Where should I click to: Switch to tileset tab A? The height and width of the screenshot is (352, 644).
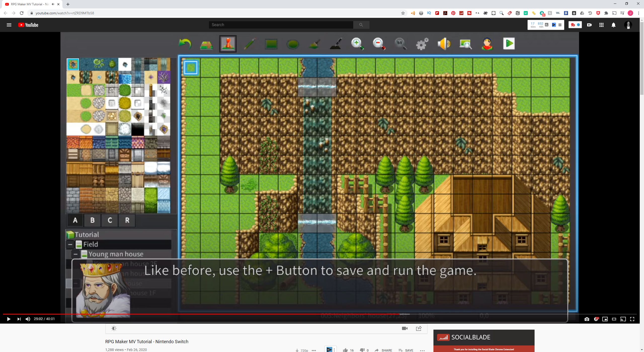[x=75, y=221]
